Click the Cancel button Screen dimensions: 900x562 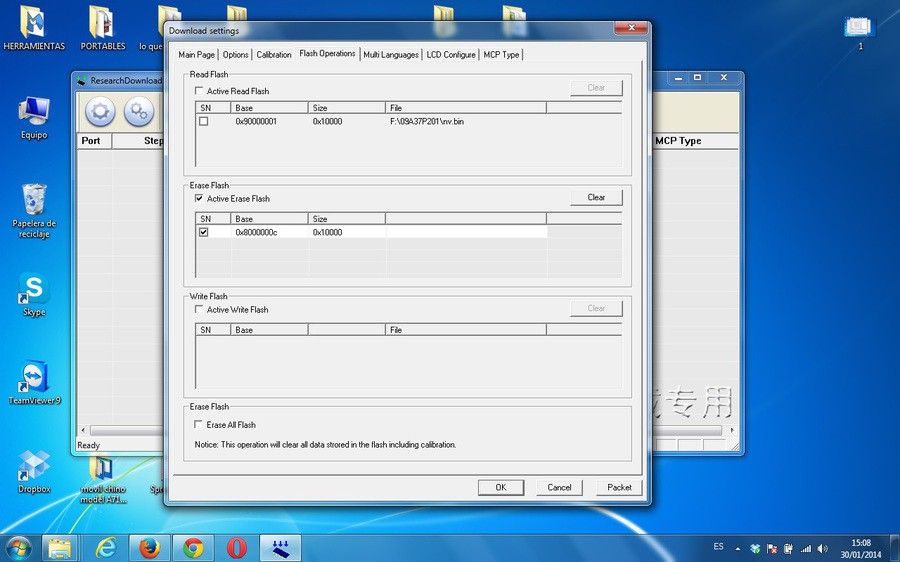[x=559, y=487]
